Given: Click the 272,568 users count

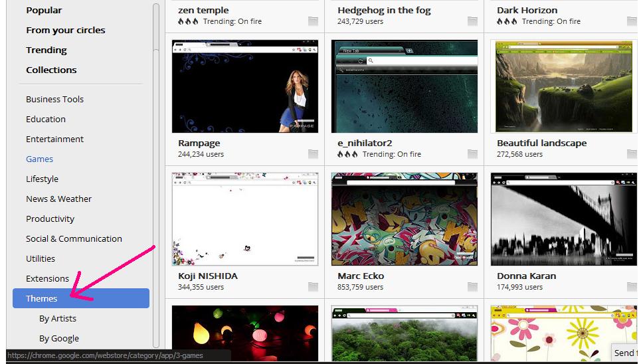Looking at the screenshot, I should tap(519, 154).
